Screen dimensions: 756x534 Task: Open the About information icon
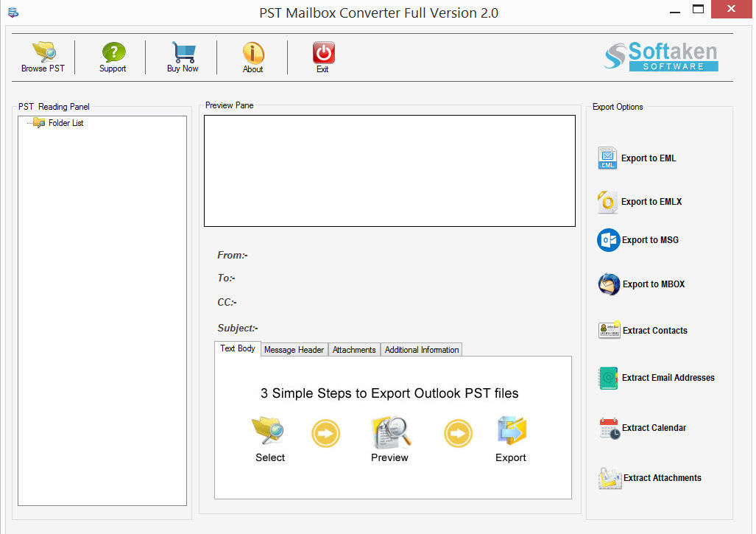click(252, 52)
